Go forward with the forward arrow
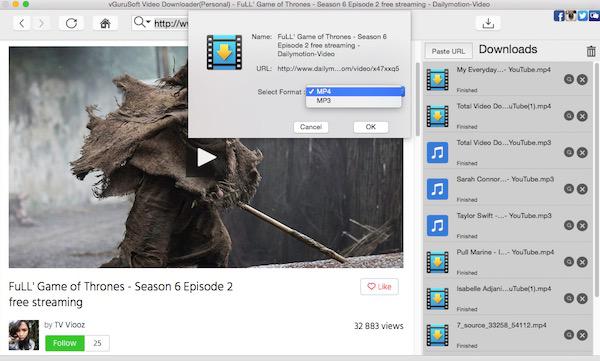The image size is (600, 361). tap(41, 23)
